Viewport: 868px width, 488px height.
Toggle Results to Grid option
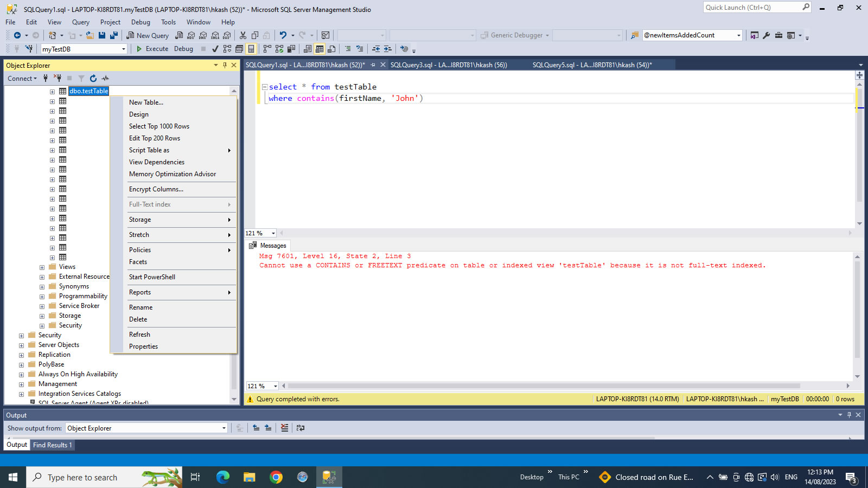pyautogui.click(x=320, y=49)
